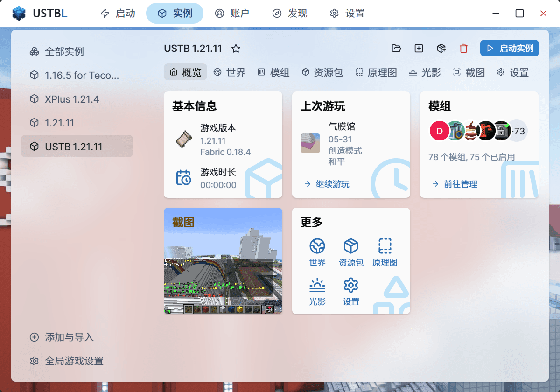This screenshot has height=392, width=560.
Task: Click the 00:00:00 play time value
Action: pyautogui.click(x=218, y=185)
